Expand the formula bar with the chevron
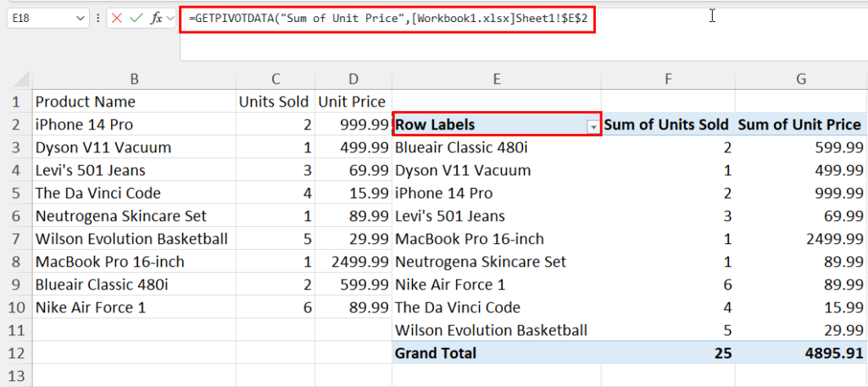Screen dimensions: 868x387 [170, 19]
